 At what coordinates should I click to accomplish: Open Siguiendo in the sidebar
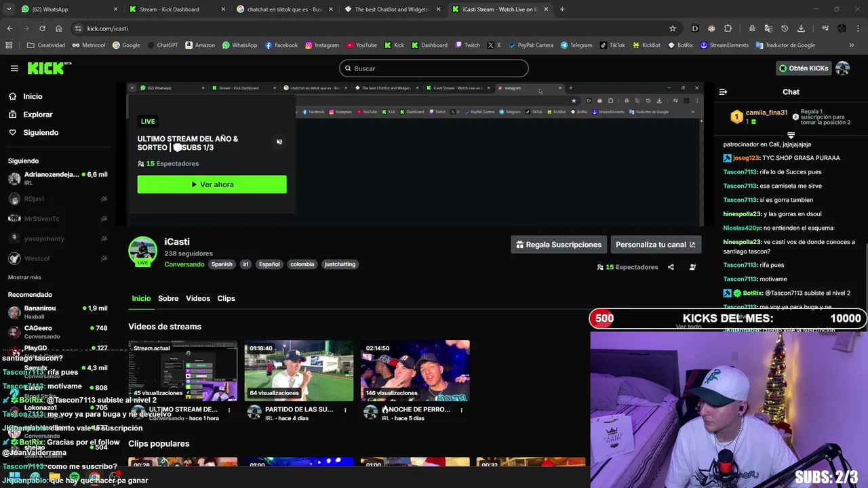tap(41, 133)
